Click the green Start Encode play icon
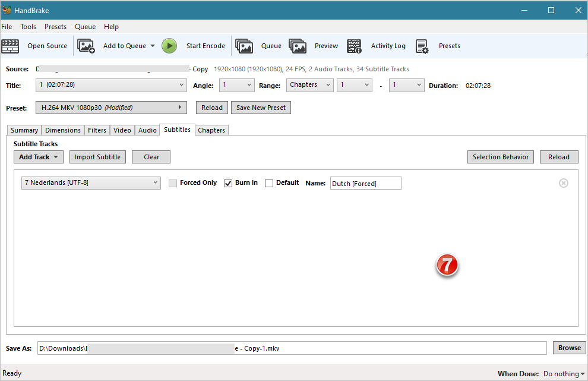 169,46
